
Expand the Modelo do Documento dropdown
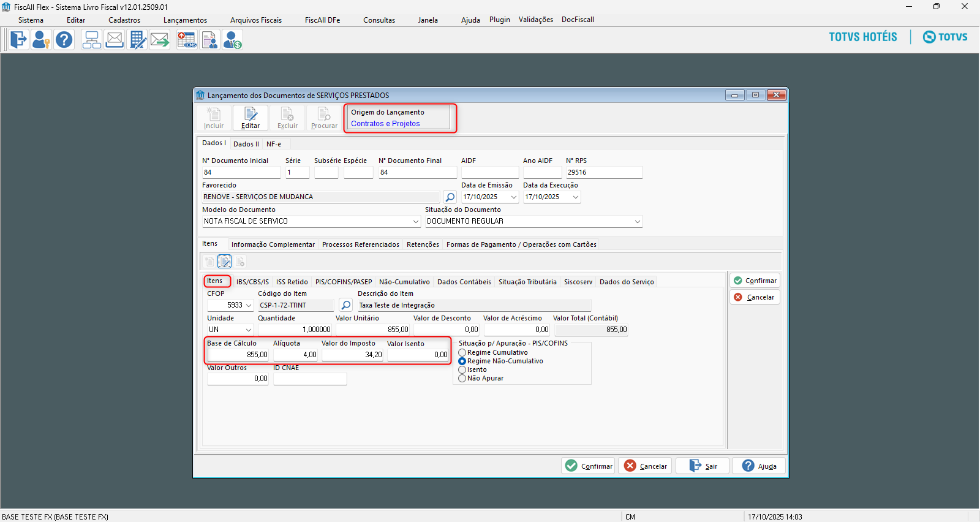pyautogui.click(x=416, y=221)
